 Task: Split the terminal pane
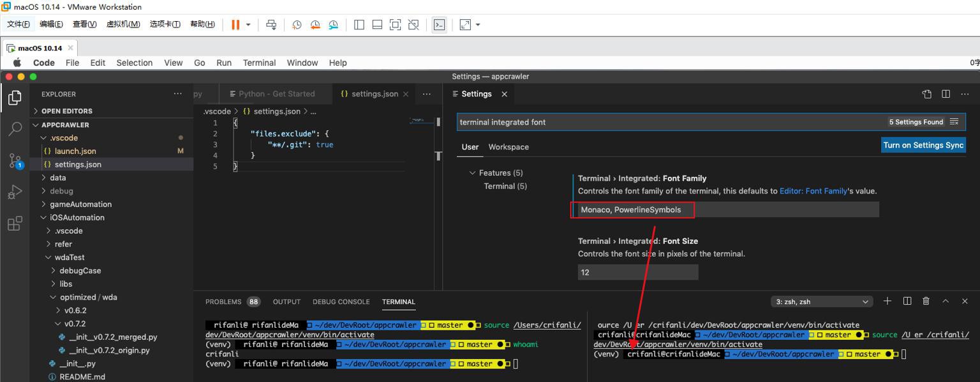[x=907, y=301]
